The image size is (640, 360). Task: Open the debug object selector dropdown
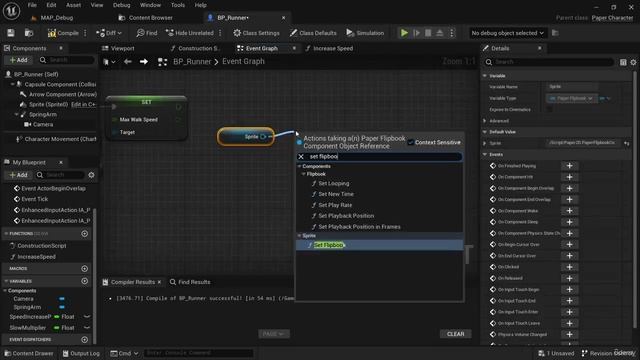[507, 33]
